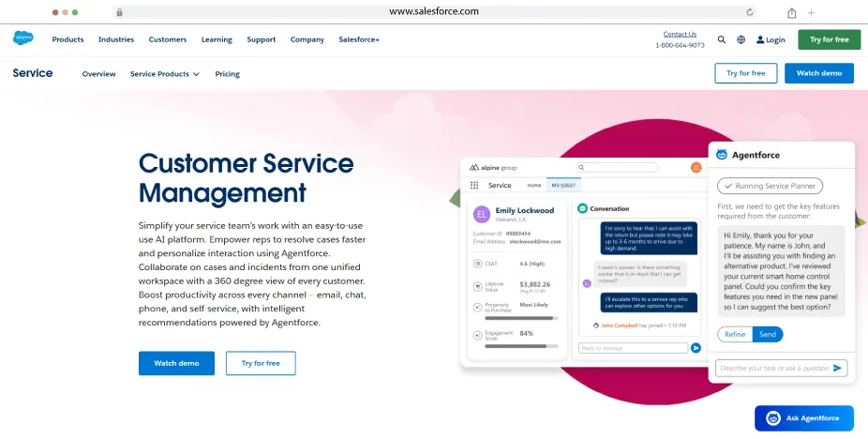The image size is (868, 439).
Task: Focus the Describe your task input
Action: click(781, 368)
